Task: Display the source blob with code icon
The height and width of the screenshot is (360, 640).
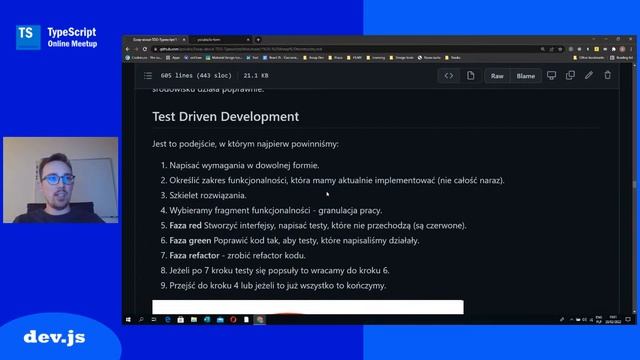Action: pyautogui.click(x=449, y=76)
